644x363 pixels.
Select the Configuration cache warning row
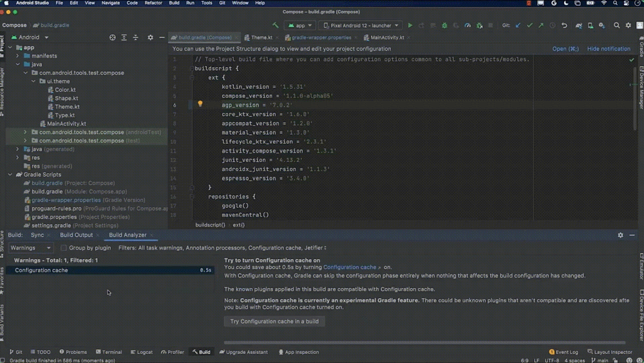point(110,271)
